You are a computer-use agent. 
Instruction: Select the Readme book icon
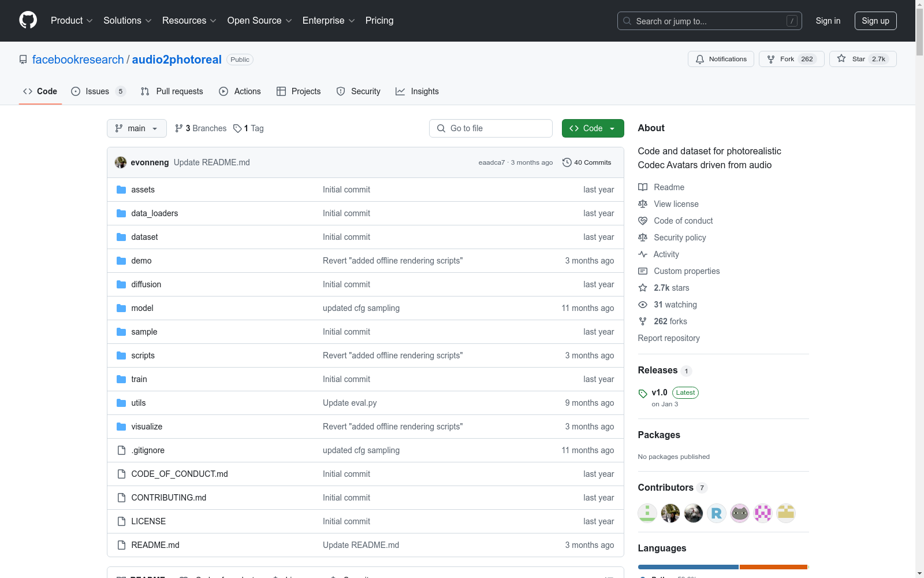[643, 187]
